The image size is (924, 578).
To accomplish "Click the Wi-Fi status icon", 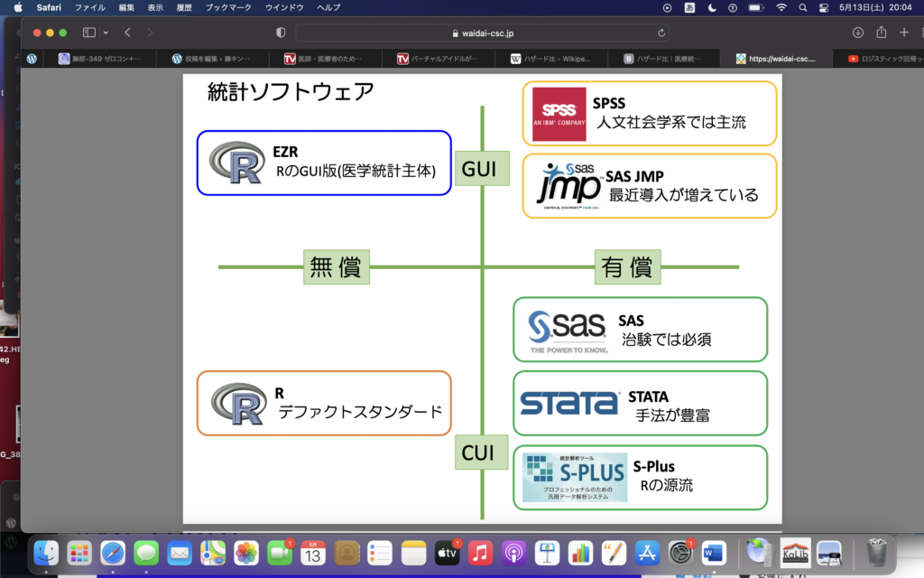I will point(781,7).
